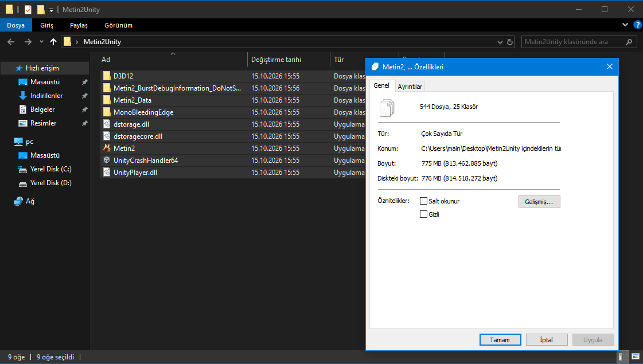This screenshot has width=643, height=364.
Task: Confirm with the Tamam button
Action: click(500, 340)
